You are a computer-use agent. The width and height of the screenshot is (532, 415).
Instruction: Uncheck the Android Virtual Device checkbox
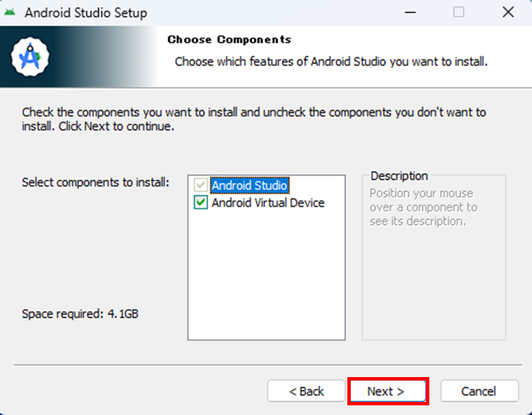pos(201,203)
